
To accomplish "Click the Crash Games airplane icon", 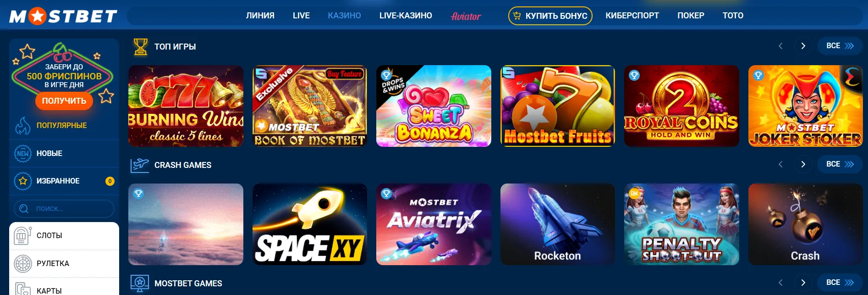I will pos(140,165).
